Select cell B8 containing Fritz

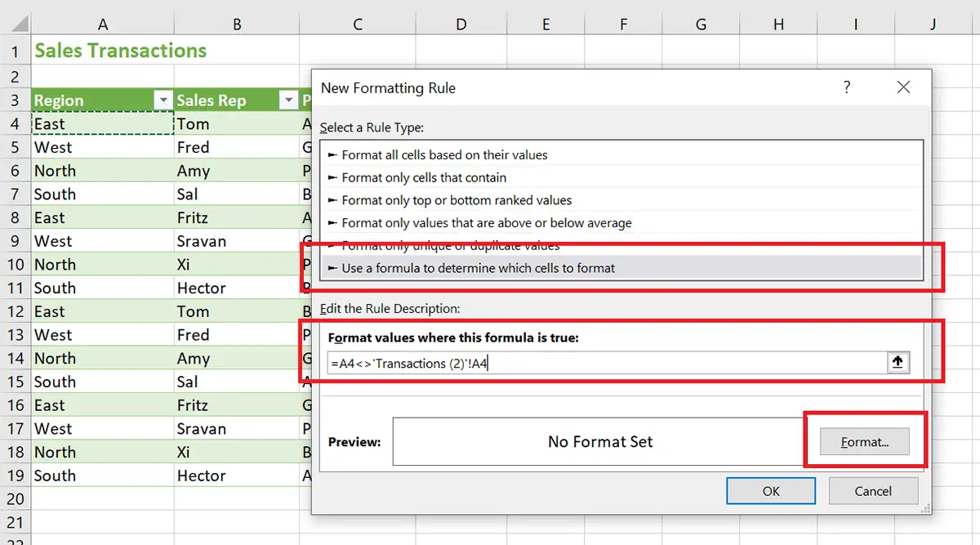[237, 218]
